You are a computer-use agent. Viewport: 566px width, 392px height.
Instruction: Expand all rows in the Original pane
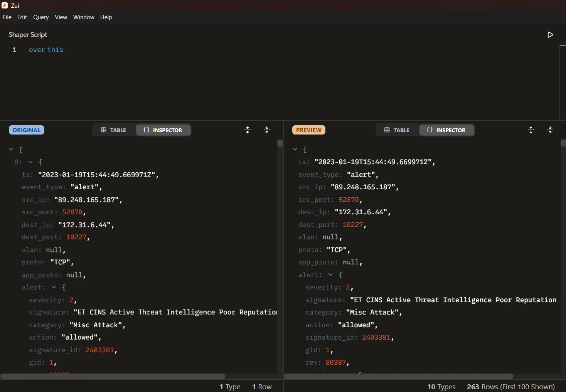[x=248, y=130]
